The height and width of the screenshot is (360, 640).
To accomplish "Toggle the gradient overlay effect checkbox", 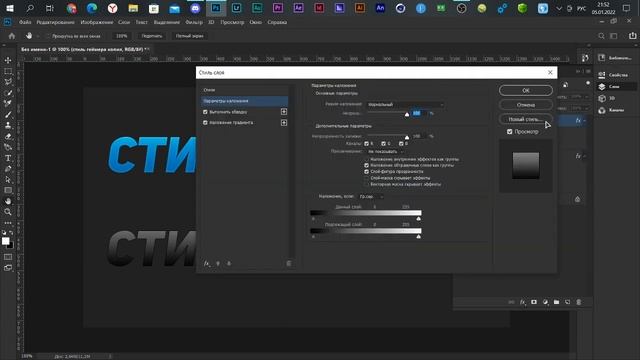I will coord(205,122).
